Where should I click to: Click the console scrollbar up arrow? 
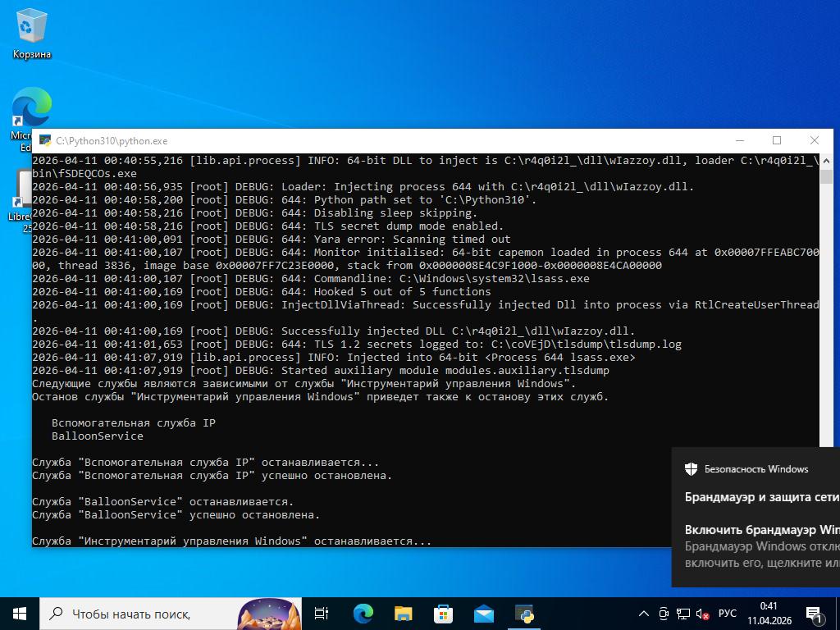(x=825, y=161)
